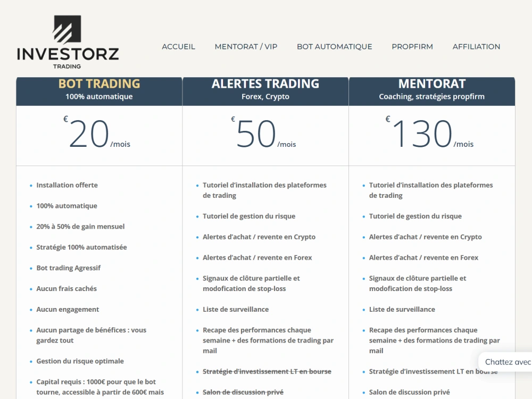Go to MENTORAT / VIP page

pyautogui.click(x=246, y=47)
